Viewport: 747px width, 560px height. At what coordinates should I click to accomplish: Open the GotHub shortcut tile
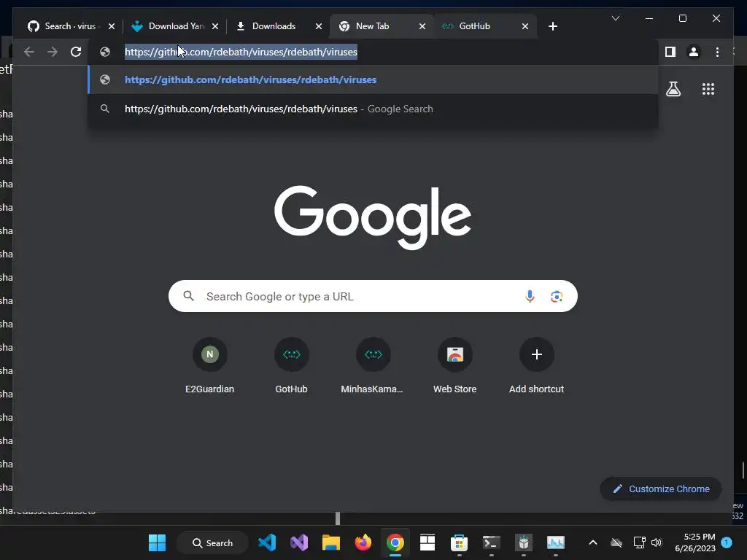292,366
